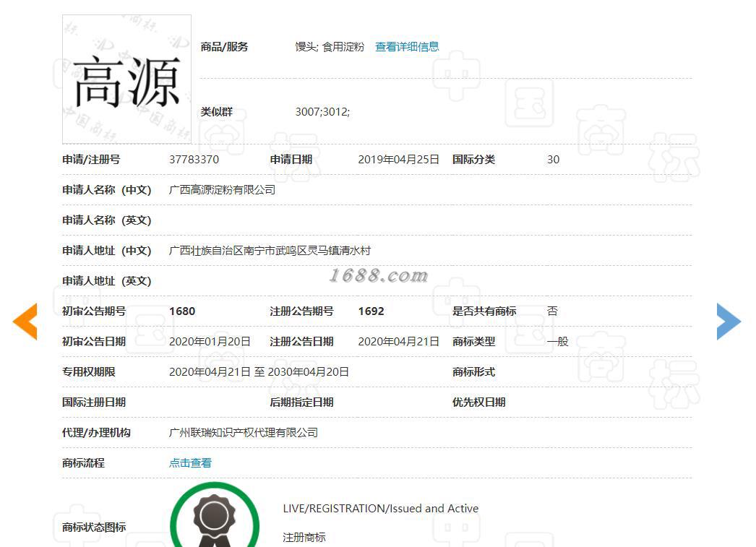Click the 注册公告期号 label

(302, 311)
